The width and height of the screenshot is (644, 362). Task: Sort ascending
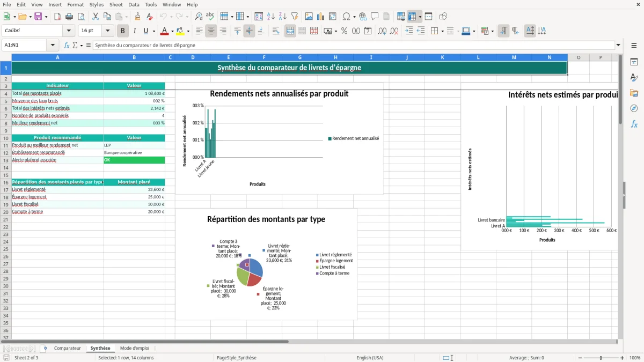[271, 17]
